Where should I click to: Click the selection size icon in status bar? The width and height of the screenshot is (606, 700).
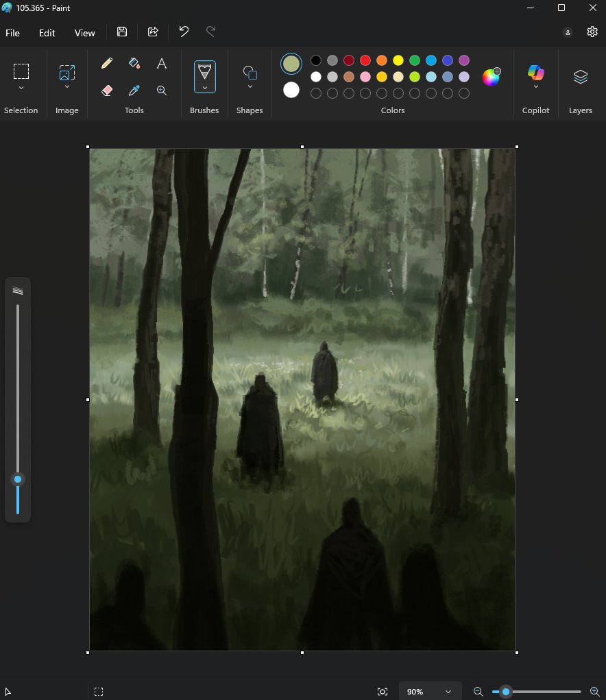click(99, 692)
